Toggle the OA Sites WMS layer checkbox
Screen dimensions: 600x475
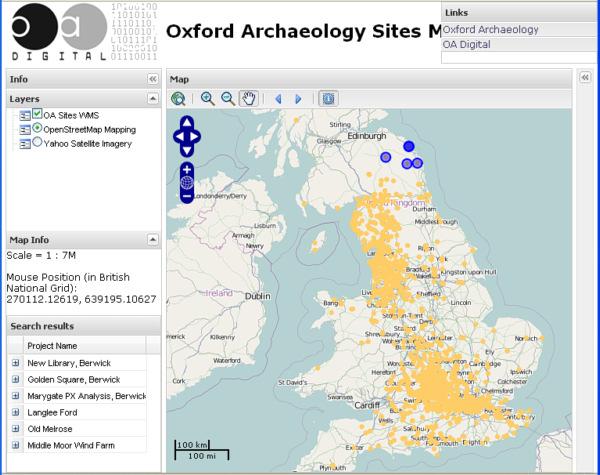click(37, 114)
